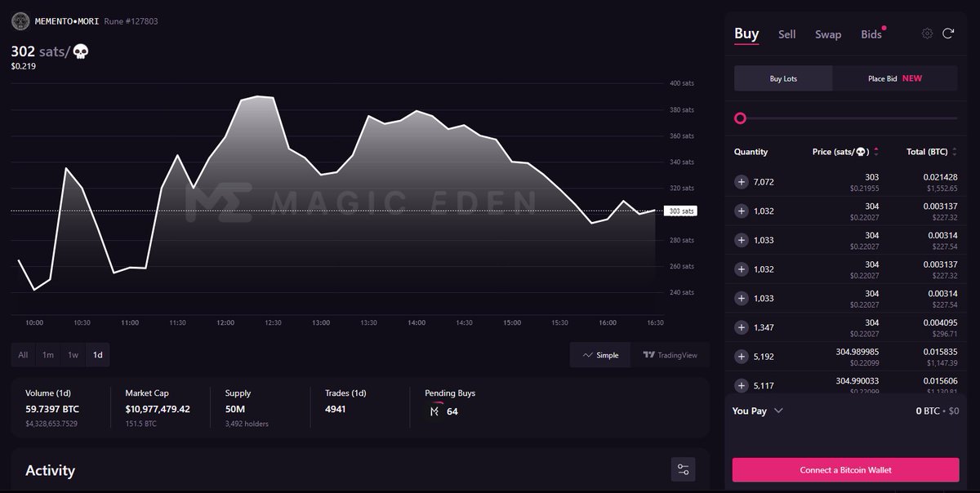The image size is (980, 493).
Task: Click the Pending Buys 64 value
Action: (452, 411)
